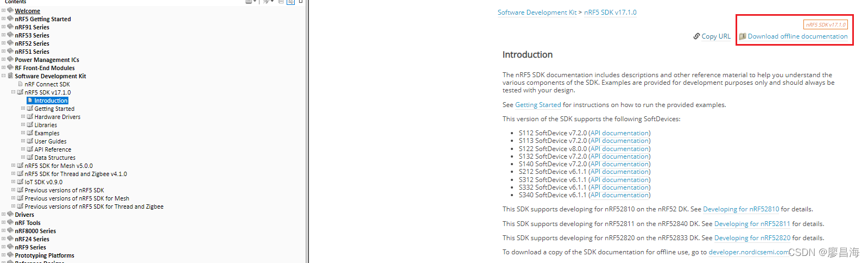Open API documentation for S122 SoftDevice v8.0.0

click(619, 148)
